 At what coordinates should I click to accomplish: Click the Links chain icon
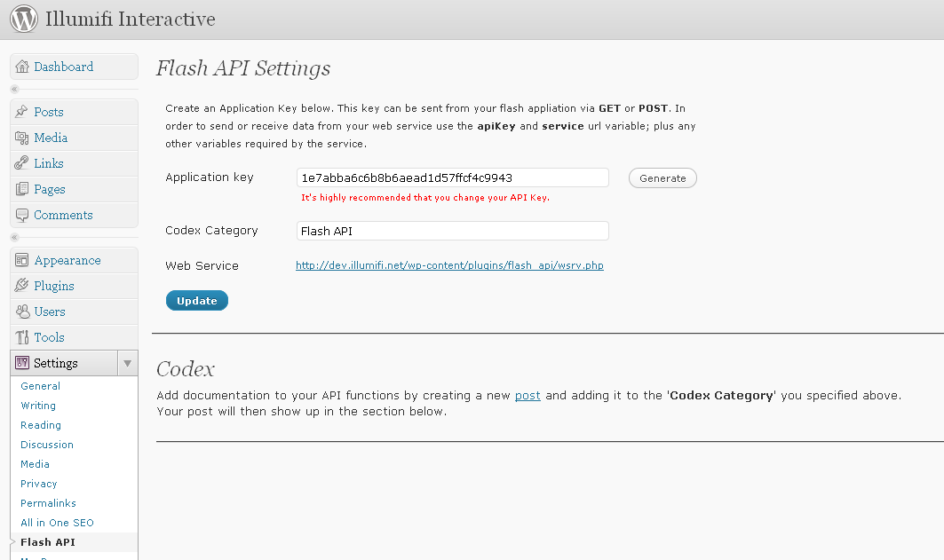[21, 163]
